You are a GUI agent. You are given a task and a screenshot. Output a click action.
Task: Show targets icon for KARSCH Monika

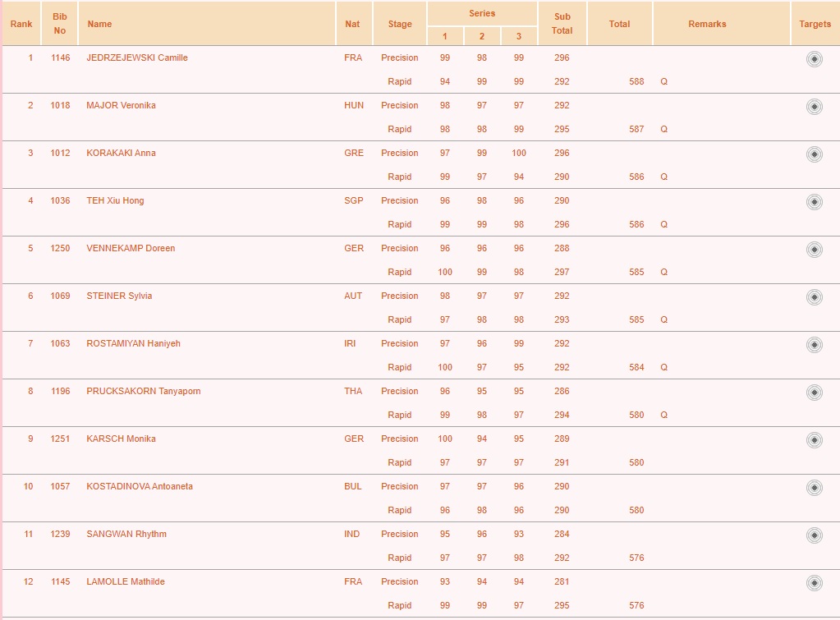coord(814,440)
